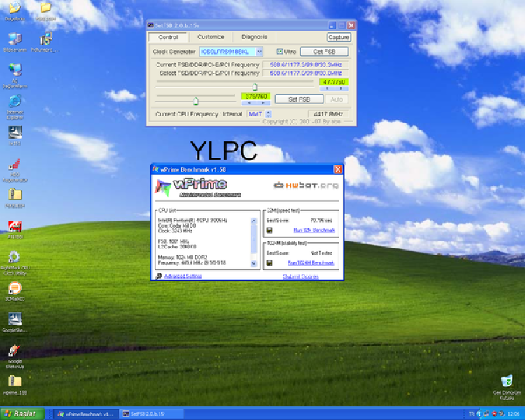Click the Advanced Settings wrench icon
525x420 pixels.
click(158, 276)
